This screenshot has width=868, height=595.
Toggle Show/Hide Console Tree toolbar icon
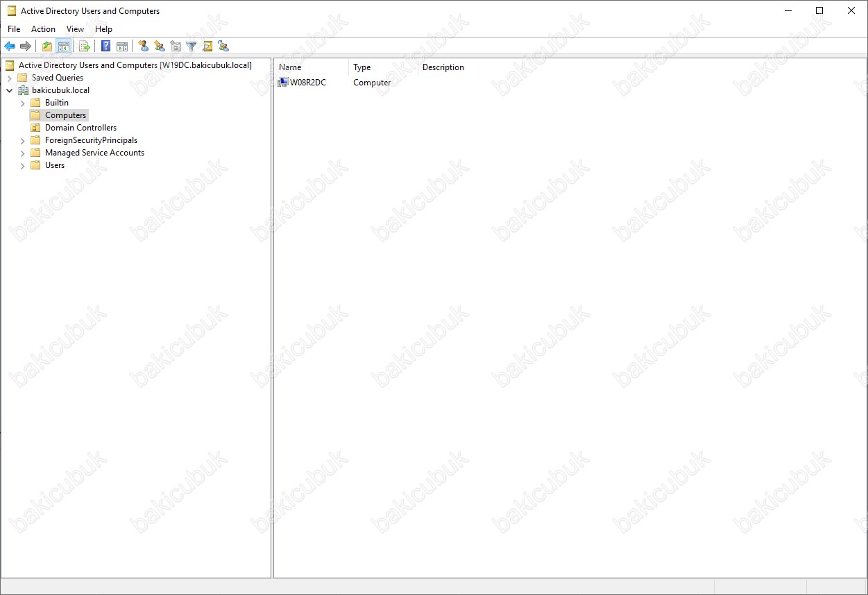64,47
